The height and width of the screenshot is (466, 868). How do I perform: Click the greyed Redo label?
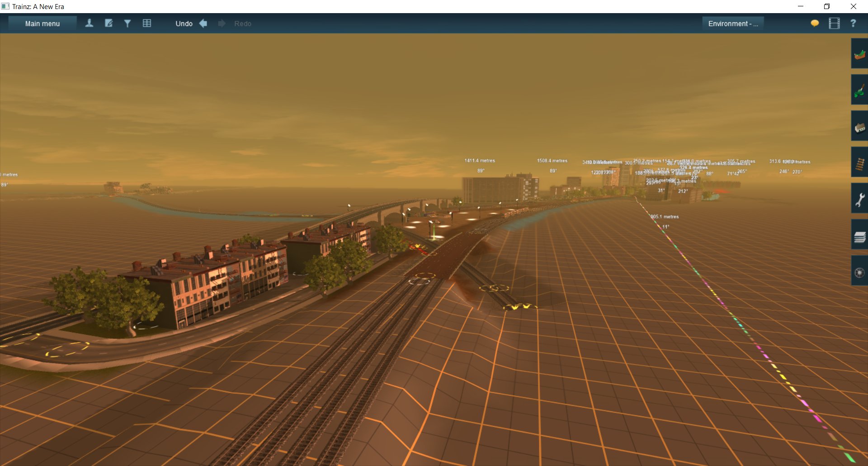243,24
